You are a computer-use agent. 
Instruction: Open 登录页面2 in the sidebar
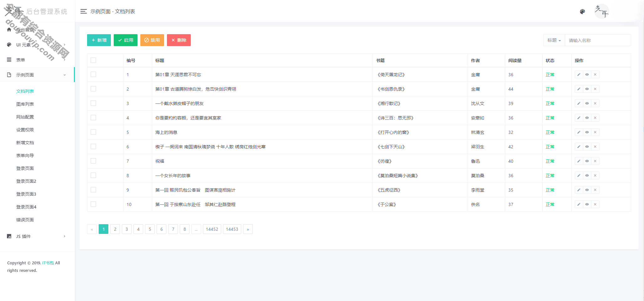click(x=26, y=181)
